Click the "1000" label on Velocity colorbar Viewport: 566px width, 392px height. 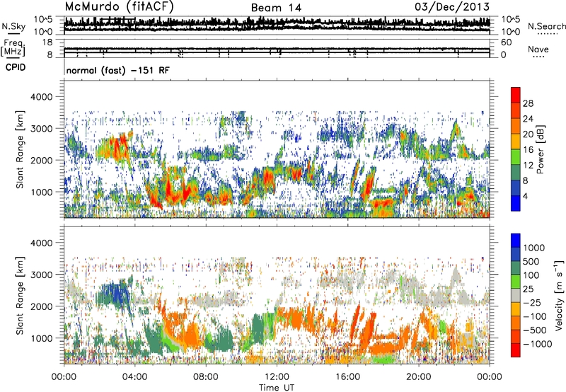(534, 248)
